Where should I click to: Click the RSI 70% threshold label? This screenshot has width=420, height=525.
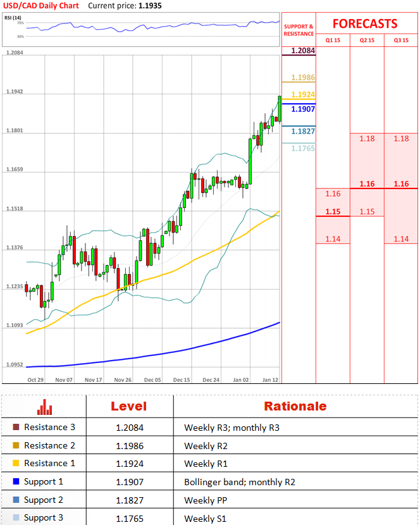[x=20, y=23]
